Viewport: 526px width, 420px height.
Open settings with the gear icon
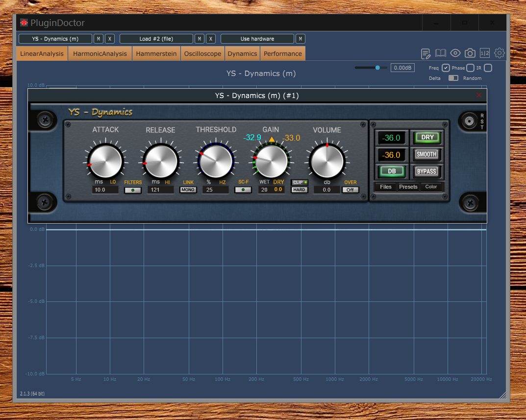point(500,53)
